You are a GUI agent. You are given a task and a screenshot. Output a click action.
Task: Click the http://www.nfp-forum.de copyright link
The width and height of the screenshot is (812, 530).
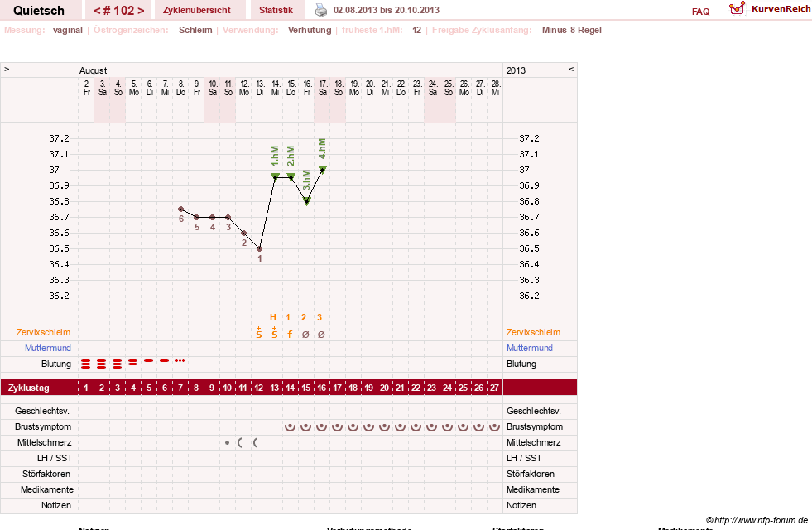point(761,521)
